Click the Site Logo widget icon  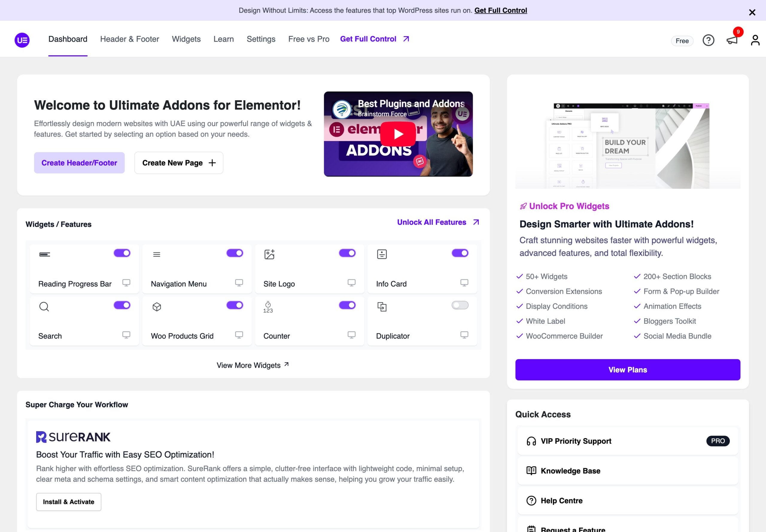pyautogui.click(x=269, y=254)
